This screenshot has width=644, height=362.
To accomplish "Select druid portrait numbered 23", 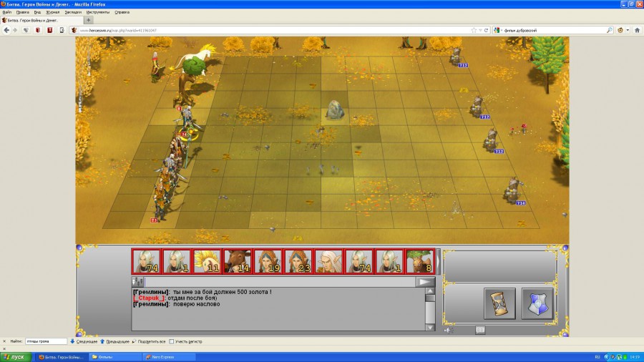I will (x=298, y=261).
